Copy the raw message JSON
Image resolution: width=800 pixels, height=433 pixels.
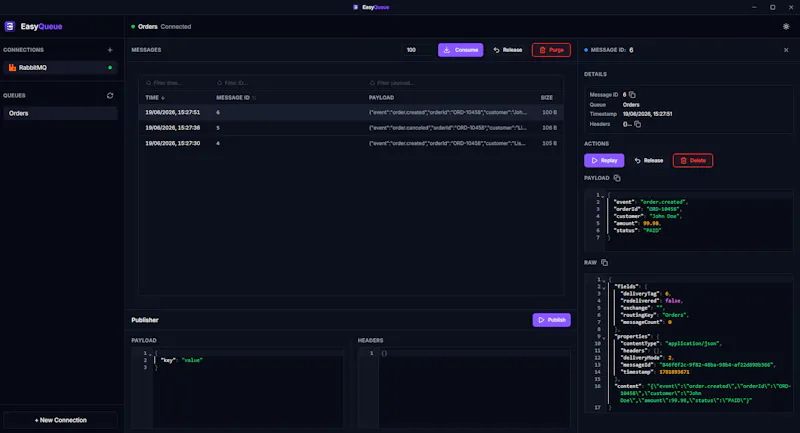coord(605,263)
